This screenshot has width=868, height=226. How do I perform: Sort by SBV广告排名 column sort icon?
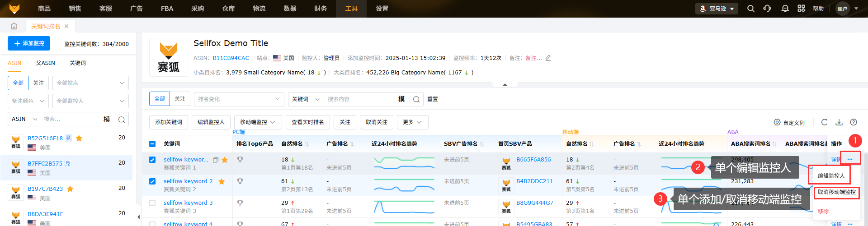tap(482, 144)
